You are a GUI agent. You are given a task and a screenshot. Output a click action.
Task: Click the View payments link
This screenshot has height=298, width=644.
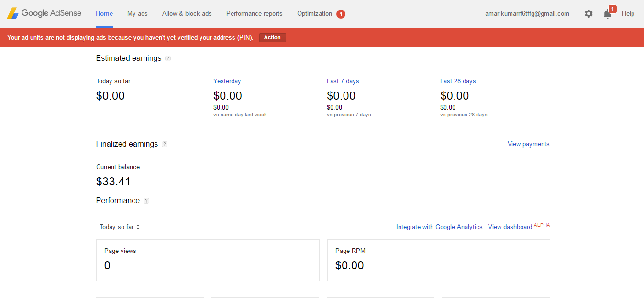tap(529, 144)
